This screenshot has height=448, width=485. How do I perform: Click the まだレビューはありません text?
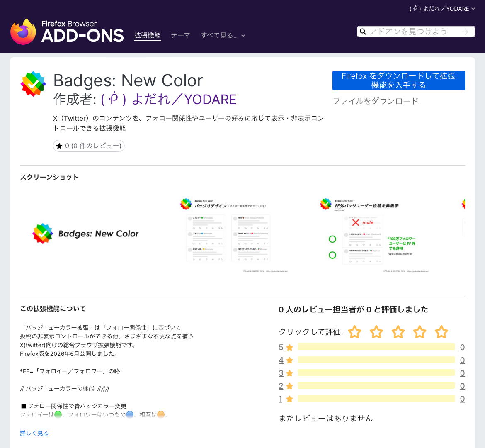326,418
